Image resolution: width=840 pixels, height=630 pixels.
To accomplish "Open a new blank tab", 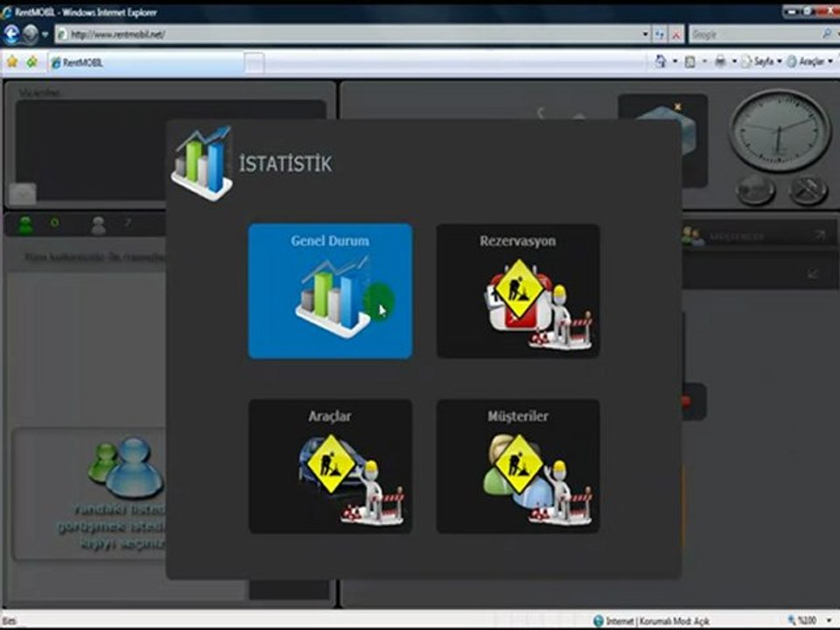I will 255,63.
